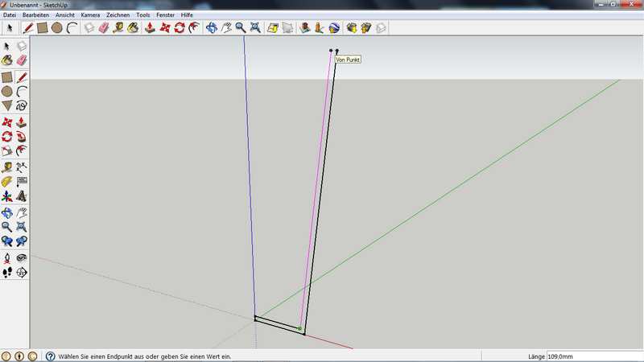Open the Fenster menu
Viewport: 644px width, 362px height.
(x=165, y=15)
